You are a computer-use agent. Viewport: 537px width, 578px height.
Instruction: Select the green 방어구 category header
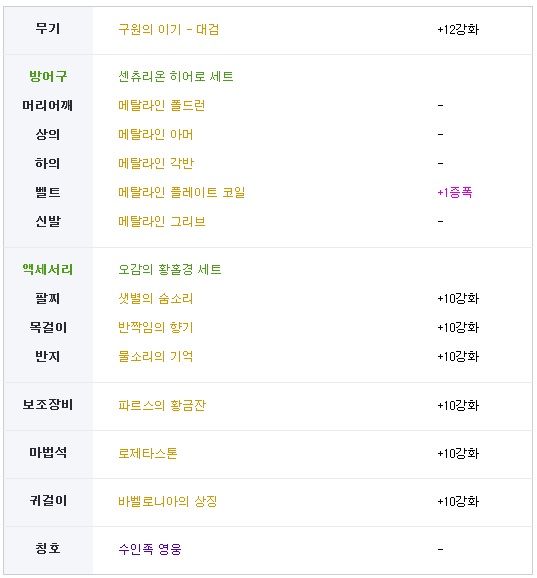tap(48, 76)
